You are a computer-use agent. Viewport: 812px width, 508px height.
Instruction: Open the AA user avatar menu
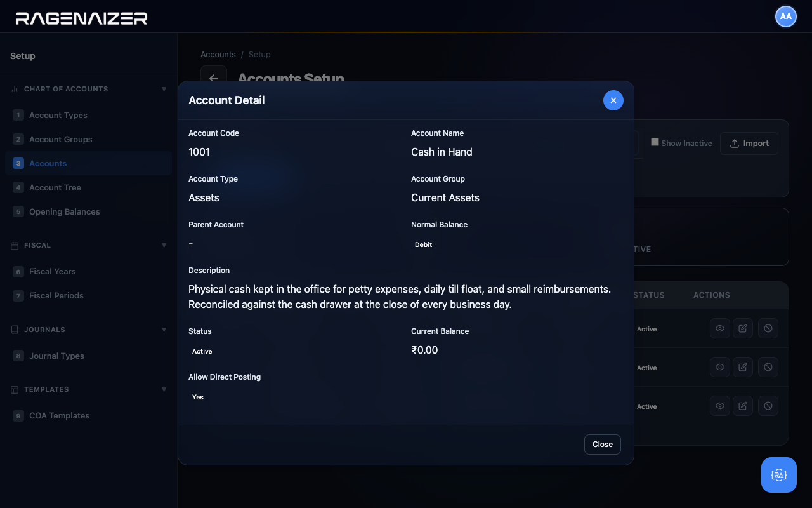point(786,17)
